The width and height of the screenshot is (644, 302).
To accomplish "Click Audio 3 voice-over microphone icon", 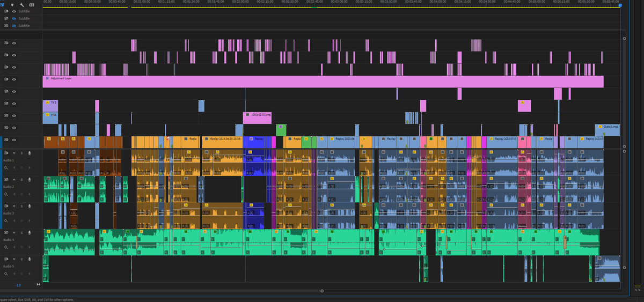I will pos(30,206).
